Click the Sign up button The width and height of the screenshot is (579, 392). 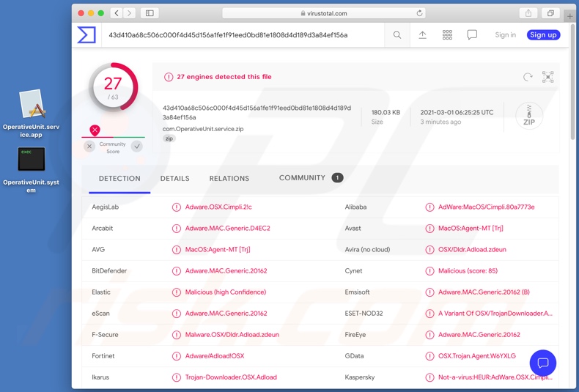click(x=543, y=34)
